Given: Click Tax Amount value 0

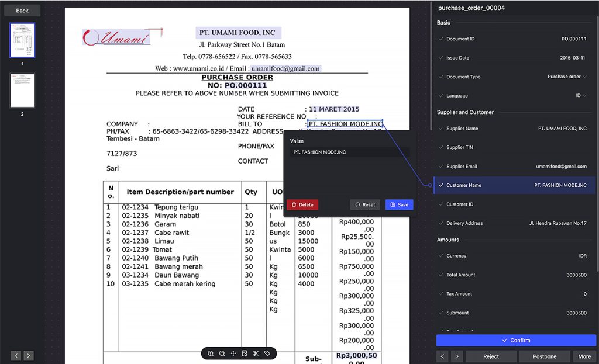Looking at the screenshot, I should click(x=585, y=294).
